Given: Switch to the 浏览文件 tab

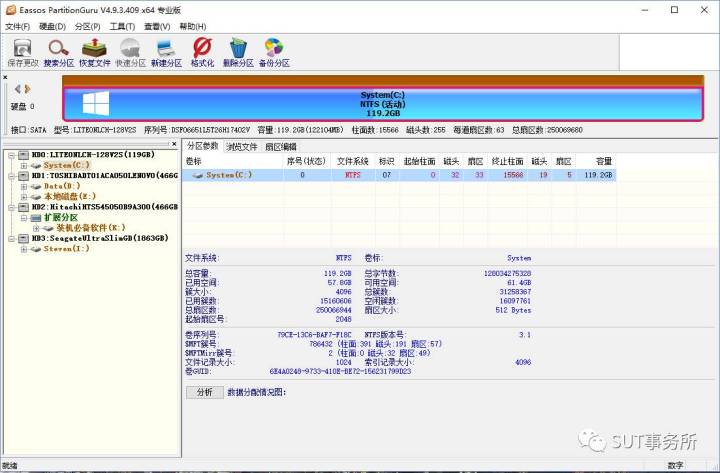Looking at the screenshot, I should point(242,147).
